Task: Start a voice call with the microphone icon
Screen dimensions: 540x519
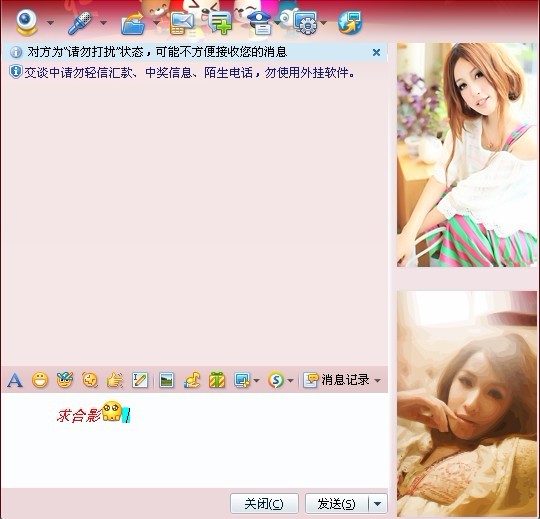Action: [x=80, y=23]
